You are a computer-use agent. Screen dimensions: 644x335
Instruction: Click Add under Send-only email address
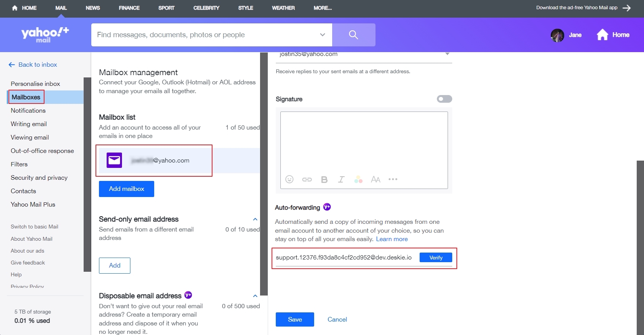point(115,266)
